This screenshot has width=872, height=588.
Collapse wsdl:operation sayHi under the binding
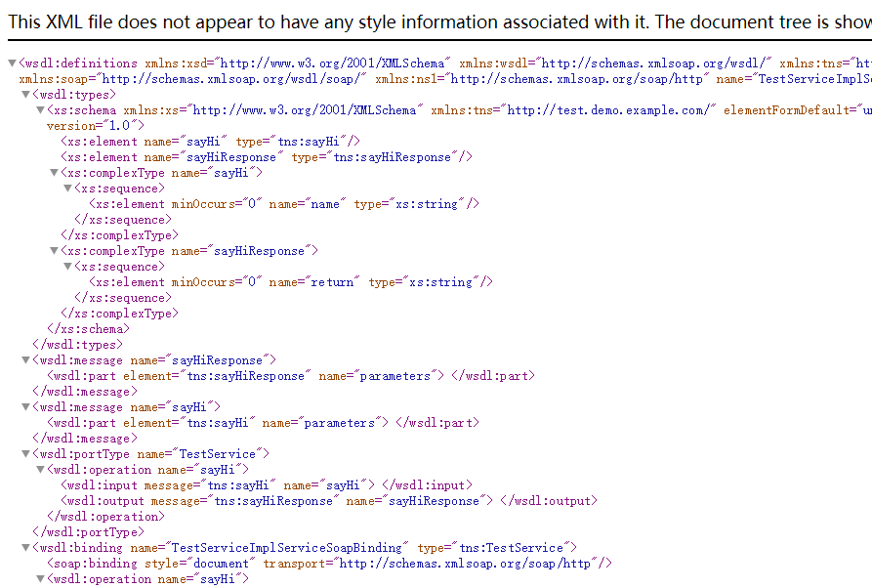tap(40, 579)
